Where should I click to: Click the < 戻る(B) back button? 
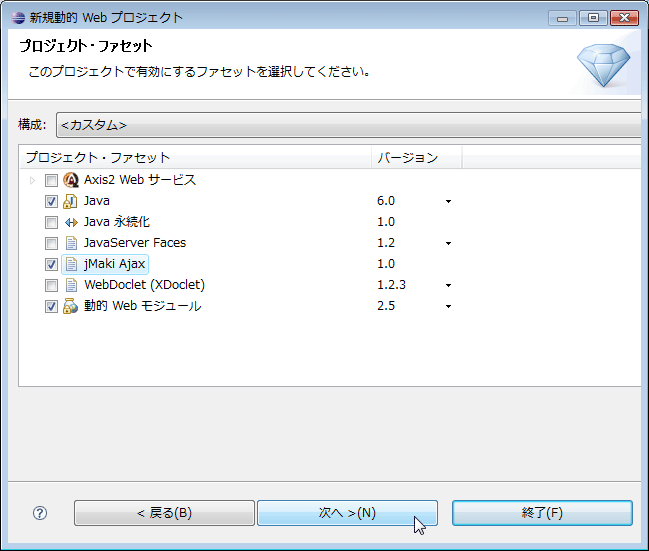pyautogui.click(x=164, y=513)
